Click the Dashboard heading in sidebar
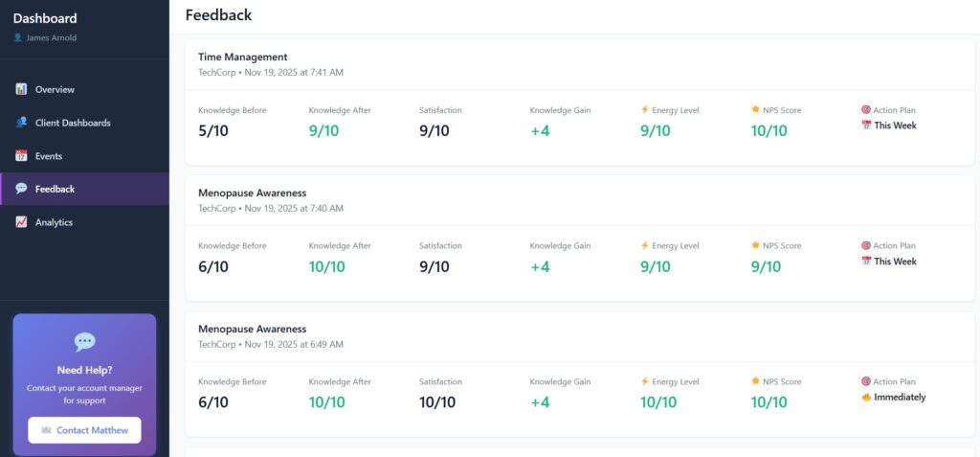Screen dimensions: 980x457 point(45,18)
